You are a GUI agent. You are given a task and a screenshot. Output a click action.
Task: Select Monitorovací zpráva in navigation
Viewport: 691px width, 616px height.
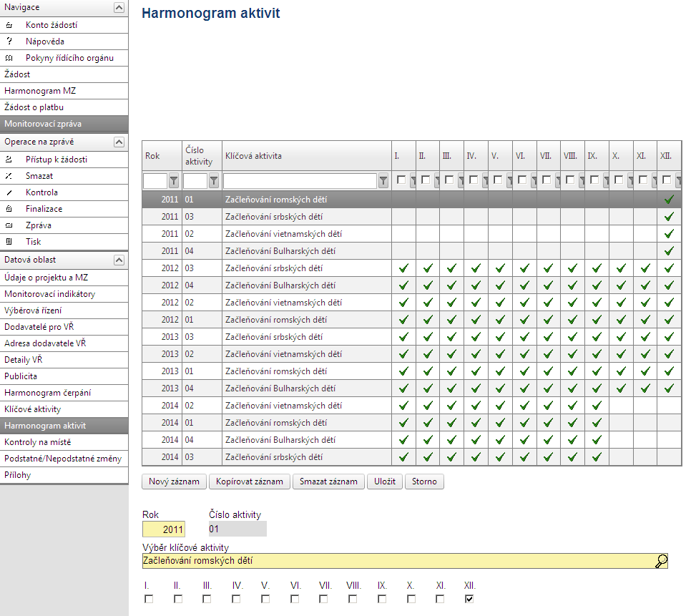coord(64,124)
